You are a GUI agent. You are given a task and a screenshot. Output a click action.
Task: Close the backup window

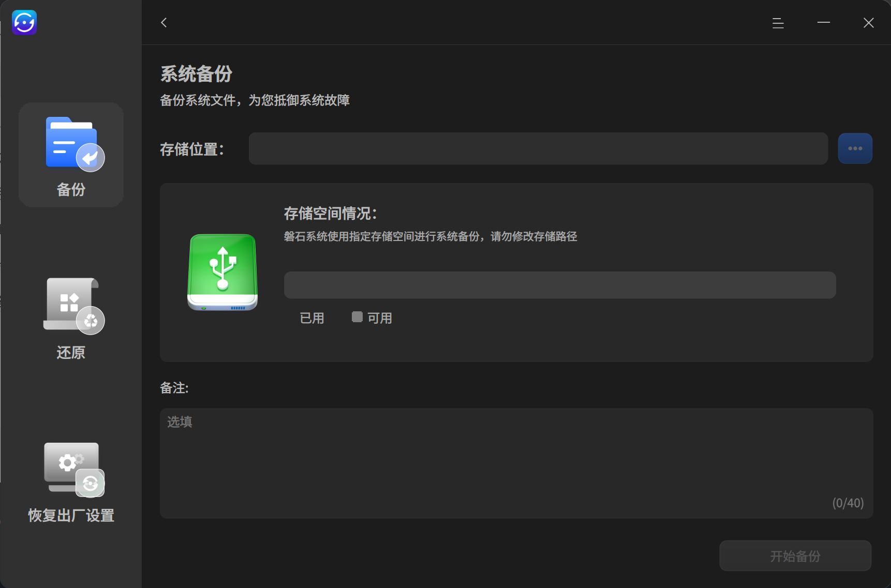tap(869, 23)
